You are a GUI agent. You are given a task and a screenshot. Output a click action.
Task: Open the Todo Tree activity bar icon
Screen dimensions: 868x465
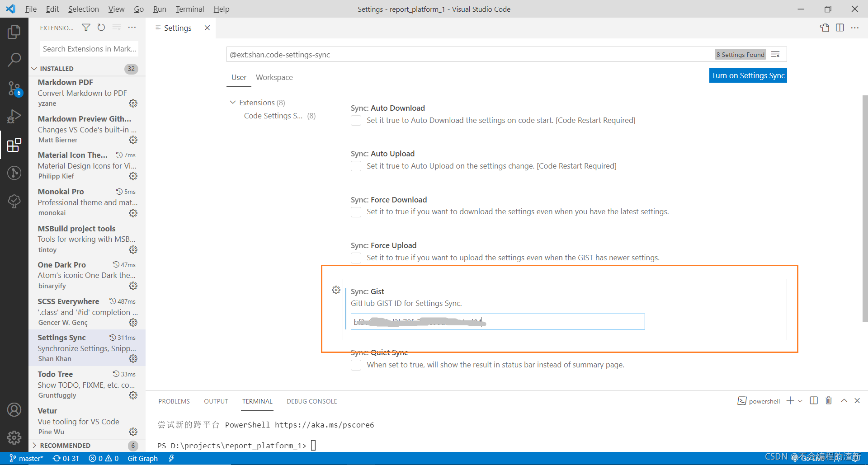[x=14, y=201]
